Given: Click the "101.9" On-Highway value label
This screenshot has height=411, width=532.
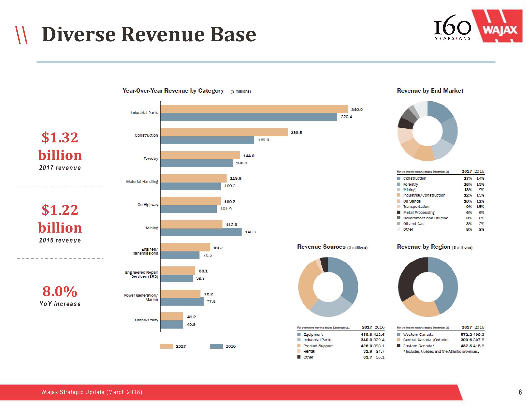Looking at the screenshot, I should 226,209.
